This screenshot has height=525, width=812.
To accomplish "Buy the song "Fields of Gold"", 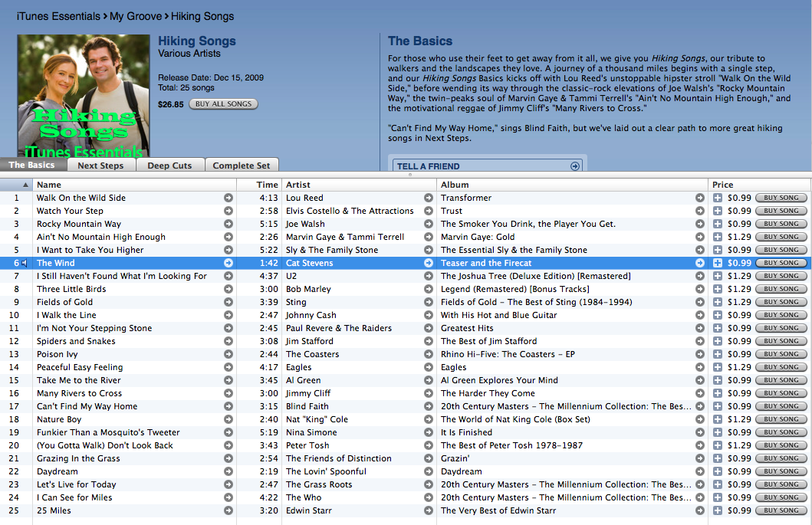I will pyautogui.click(x=781, y=302).
